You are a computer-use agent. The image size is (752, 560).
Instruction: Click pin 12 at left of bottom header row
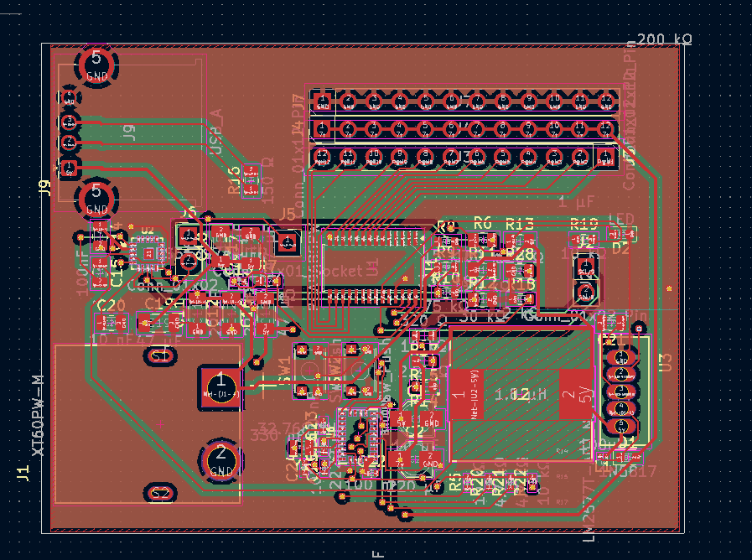323,157
